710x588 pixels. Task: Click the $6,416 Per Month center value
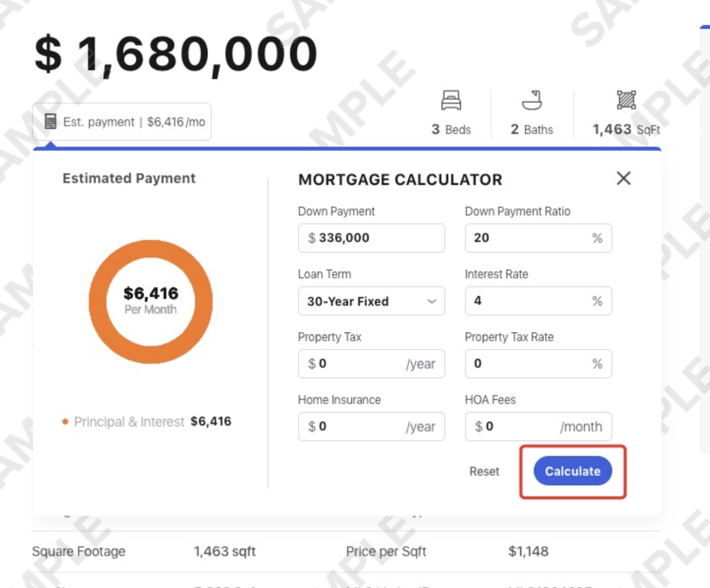pos(151,300)
